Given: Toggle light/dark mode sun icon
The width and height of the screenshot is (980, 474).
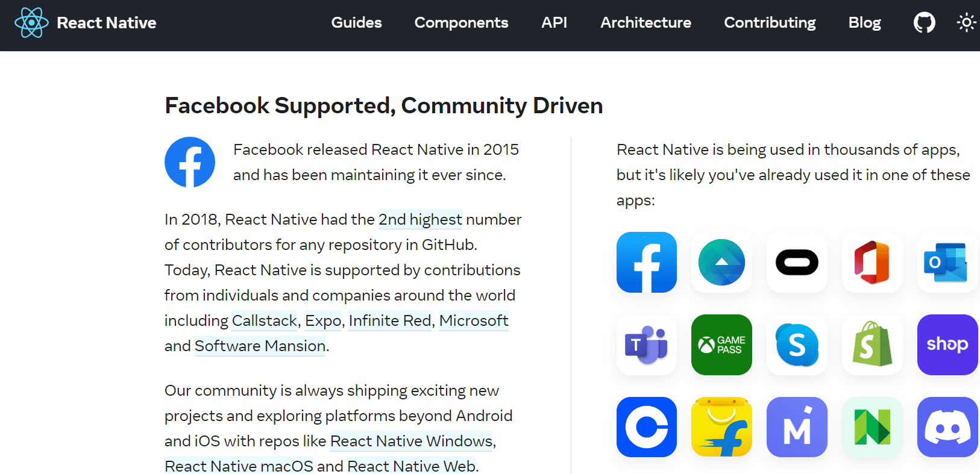Looking at the screenshot, I should pos(966,23).
